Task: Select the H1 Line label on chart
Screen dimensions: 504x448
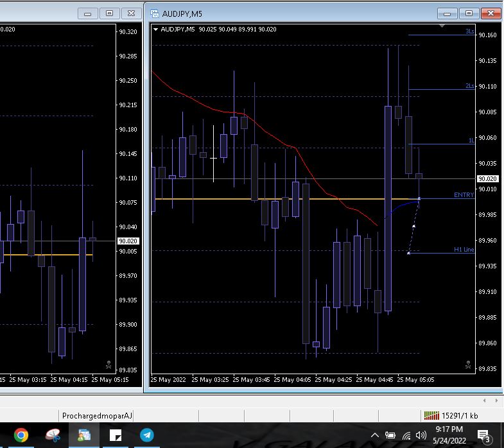Action: (x=464, y=249)
